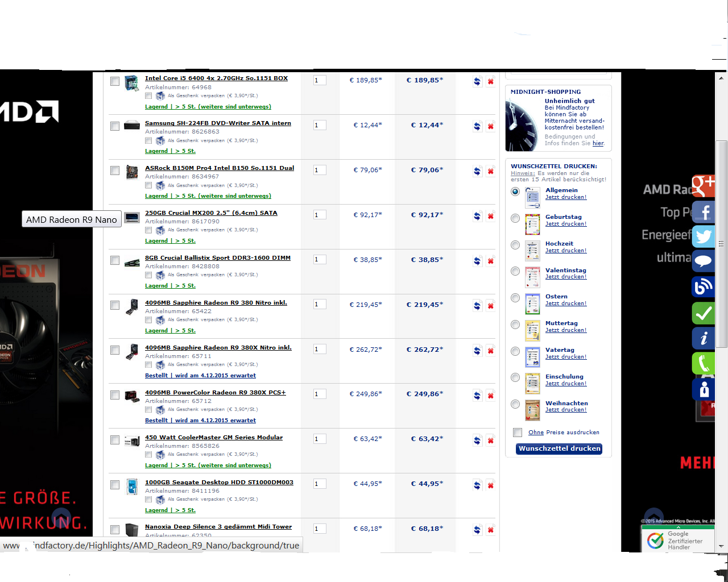Click 'Bestellt | wird am 4.12.2015 erwartet' for PowerColor
This screenshot has height=582, width=728.
pos(200,421)
